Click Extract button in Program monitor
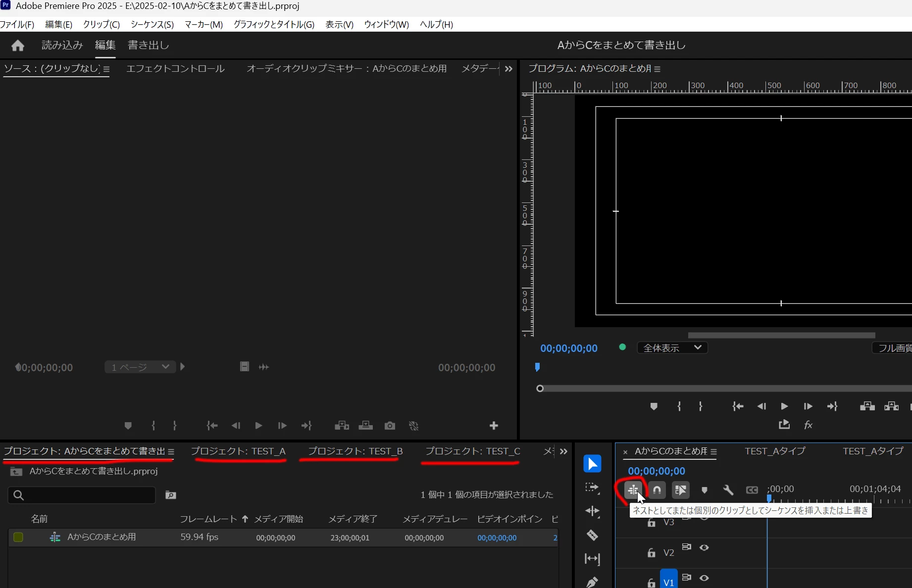Screen dimensions: 912x588 [x=892, y=406]
